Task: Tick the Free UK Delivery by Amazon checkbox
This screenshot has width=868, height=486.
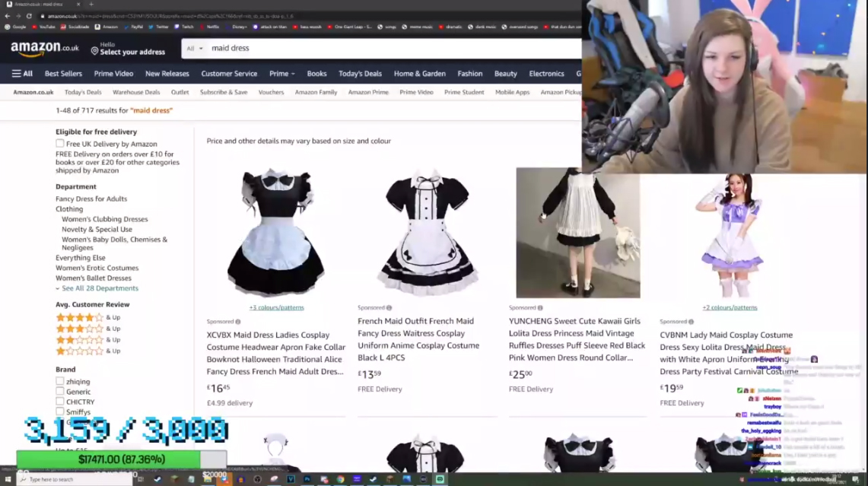Action: 60,143
